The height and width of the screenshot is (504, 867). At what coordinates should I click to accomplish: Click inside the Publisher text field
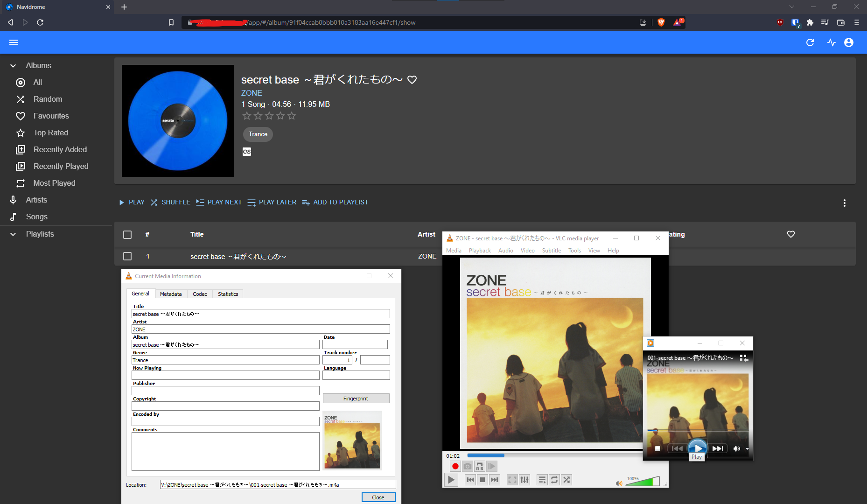(225, 390)
